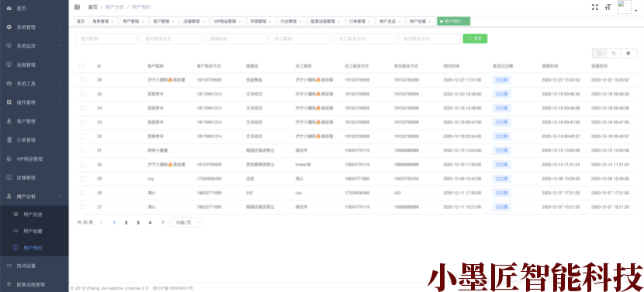Click the 客户昵称 search input field
The height and width of the screenshot is (292, 644).
pos(106,39)
